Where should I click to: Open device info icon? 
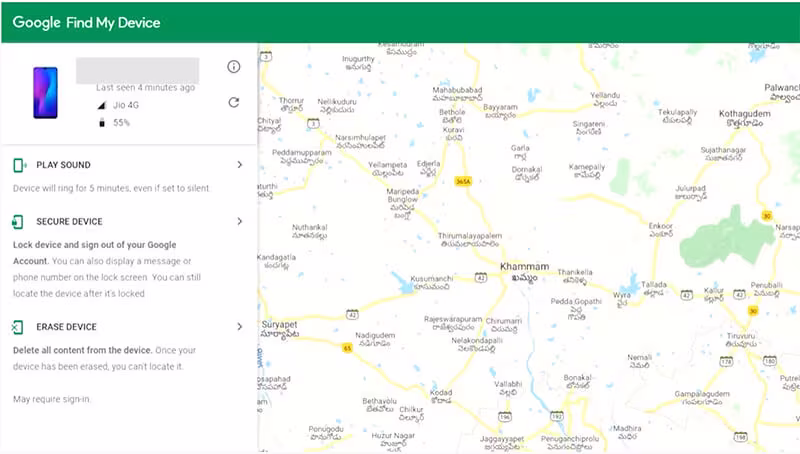coord(234,67)
